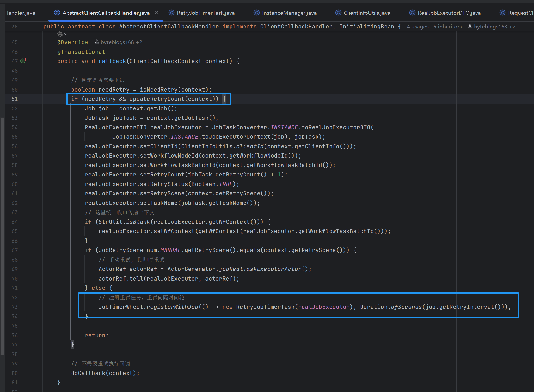Click the 'byteblogs168 +2' author hint beside @Override
This screenshot has height=392, width=534.
pyautogui.click(x=121, y=42)
